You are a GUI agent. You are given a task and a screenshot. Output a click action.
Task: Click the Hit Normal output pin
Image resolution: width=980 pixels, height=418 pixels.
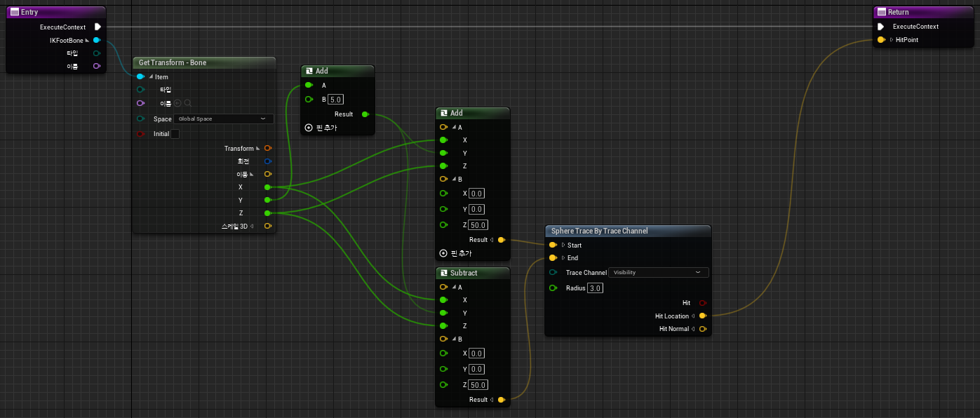pyautogui.click(x=702, y=328)
